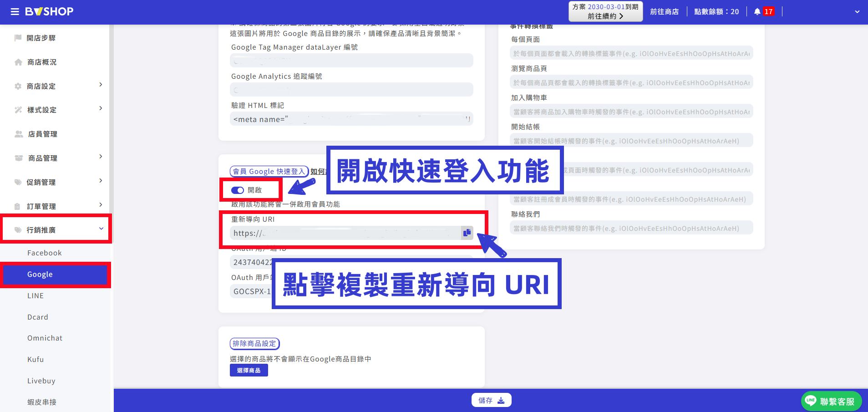Copy the redirect URI with copy icon
Image resolution: width=868 pixels, height=412 pixels.
pos(467,233)
